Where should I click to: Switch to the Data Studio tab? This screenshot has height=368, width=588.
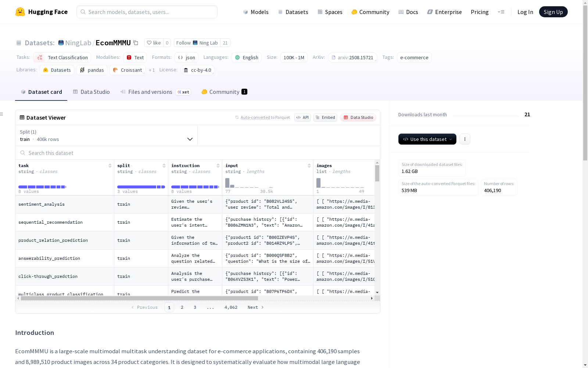click(92, 92)
